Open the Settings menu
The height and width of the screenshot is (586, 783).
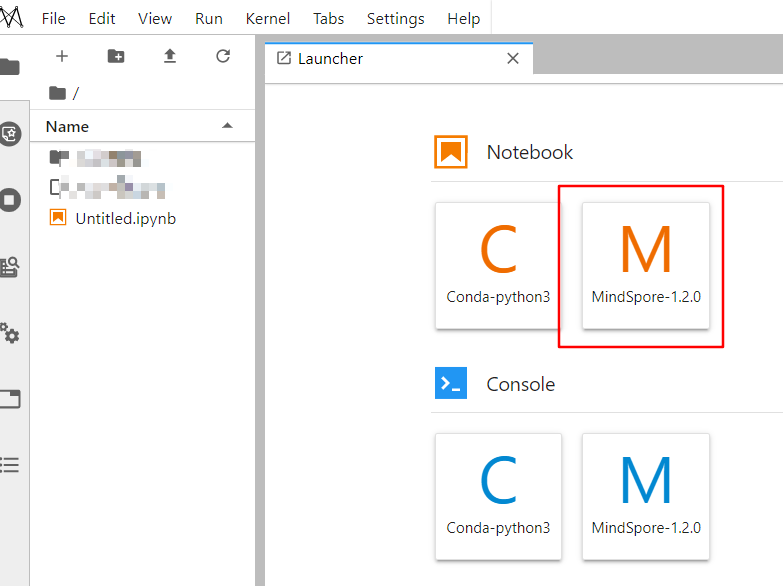pos(395,18)
